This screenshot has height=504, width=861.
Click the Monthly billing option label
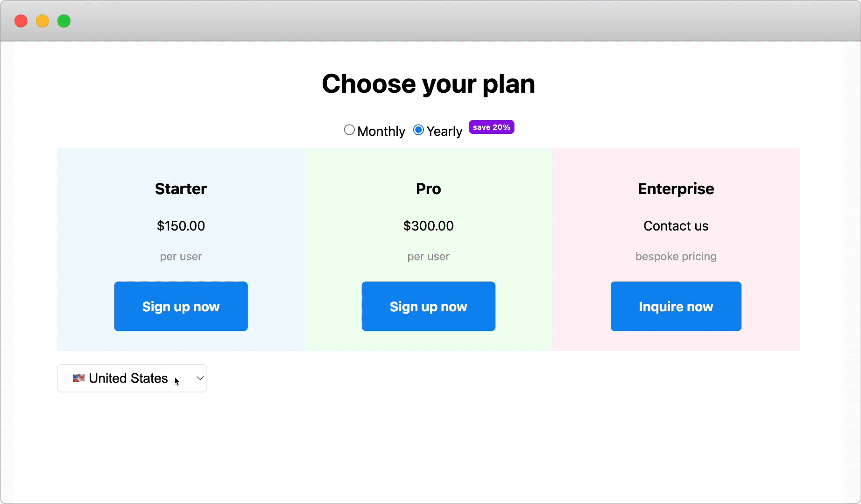click(381, 131)
